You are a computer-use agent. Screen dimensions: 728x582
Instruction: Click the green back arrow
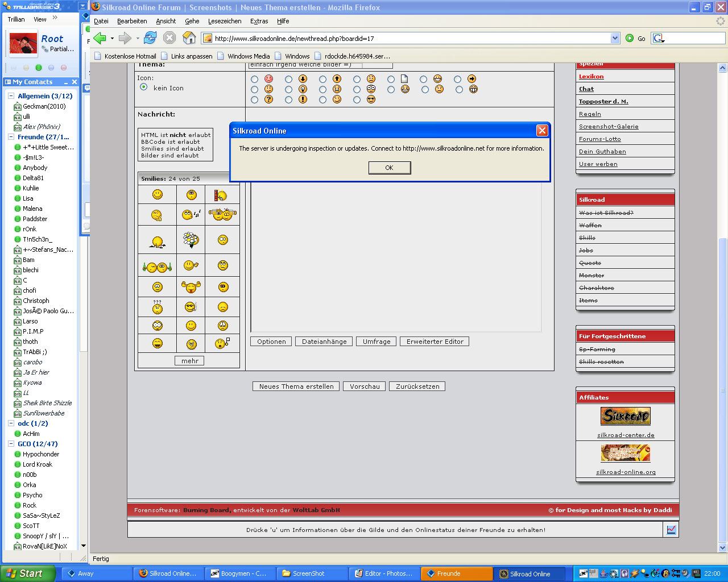pyautogui.click(x=100, y=38)
